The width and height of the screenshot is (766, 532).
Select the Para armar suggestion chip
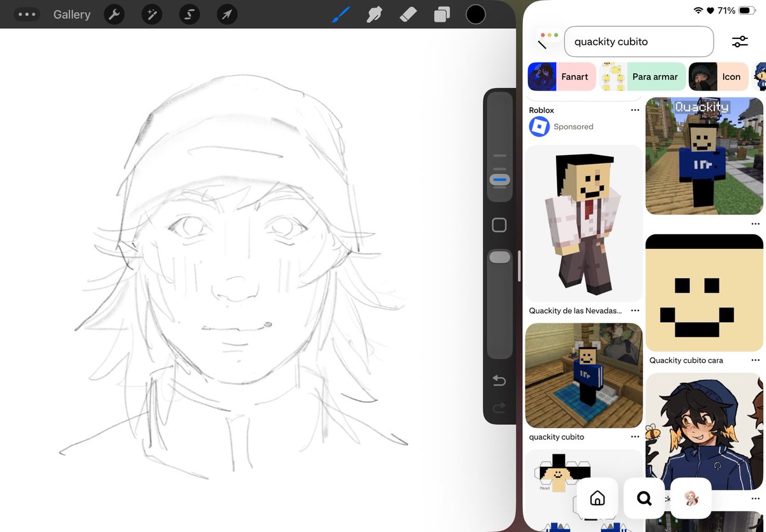coord(642,77)
